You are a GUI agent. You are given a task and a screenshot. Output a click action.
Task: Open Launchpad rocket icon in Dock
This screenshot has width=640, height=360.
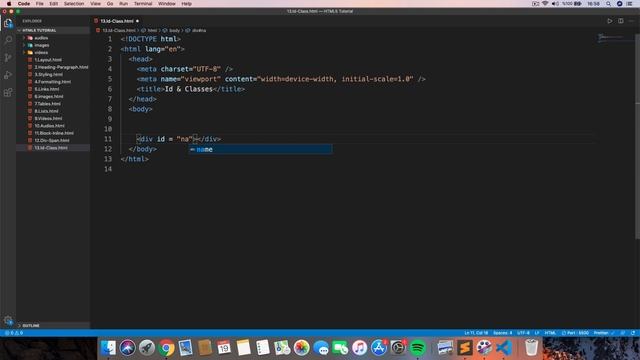147,348
